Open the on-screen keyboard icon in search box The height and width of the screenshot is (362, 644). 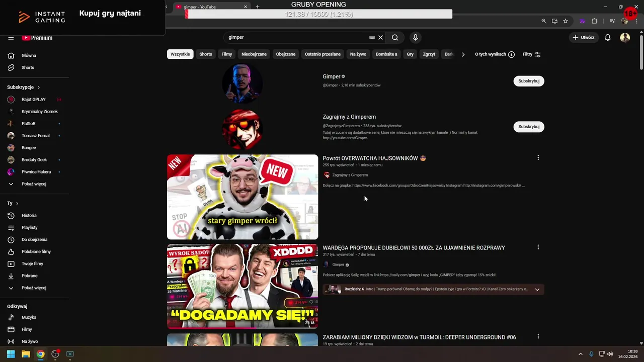(372, 37)
